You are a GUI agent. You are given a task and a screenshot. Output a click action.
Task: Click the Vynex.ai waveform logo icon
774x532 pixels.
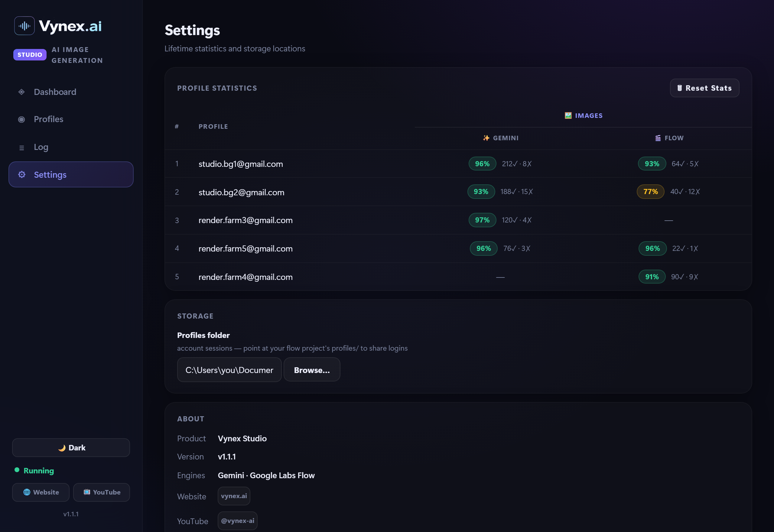click(24, 26)
